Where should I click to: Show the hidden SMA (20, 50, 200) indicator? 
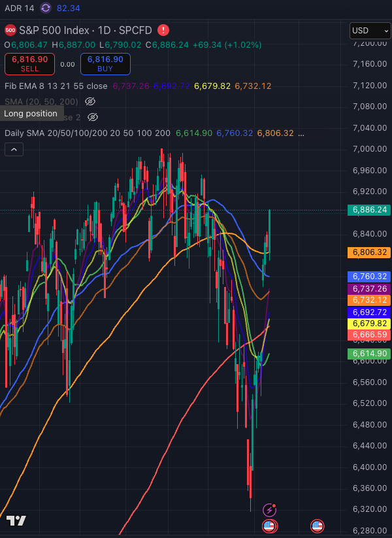[90, 101]
